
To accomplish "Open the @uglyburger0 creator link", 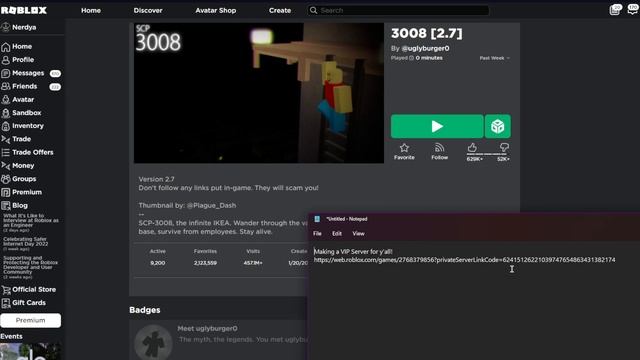I will point(425,48).
